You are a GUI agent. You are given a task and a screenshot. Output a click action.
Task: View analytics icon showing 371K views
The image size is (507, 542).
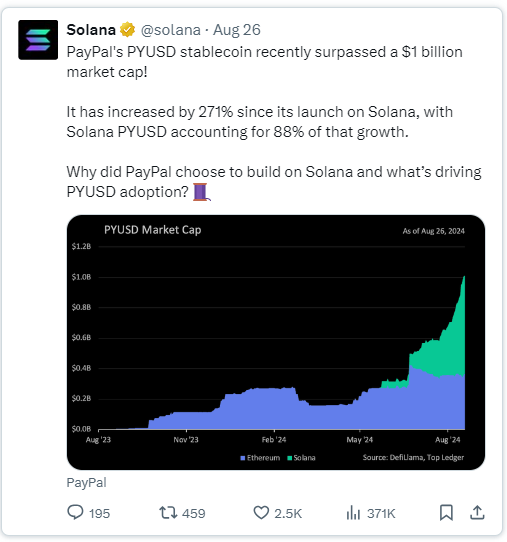coord(353,513)
